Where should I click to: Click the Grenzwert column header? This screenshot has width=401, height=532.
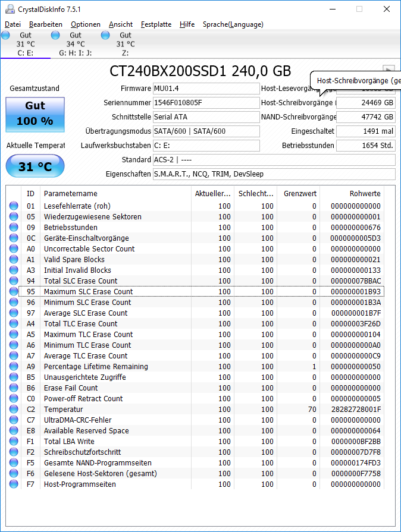[299, 193]
